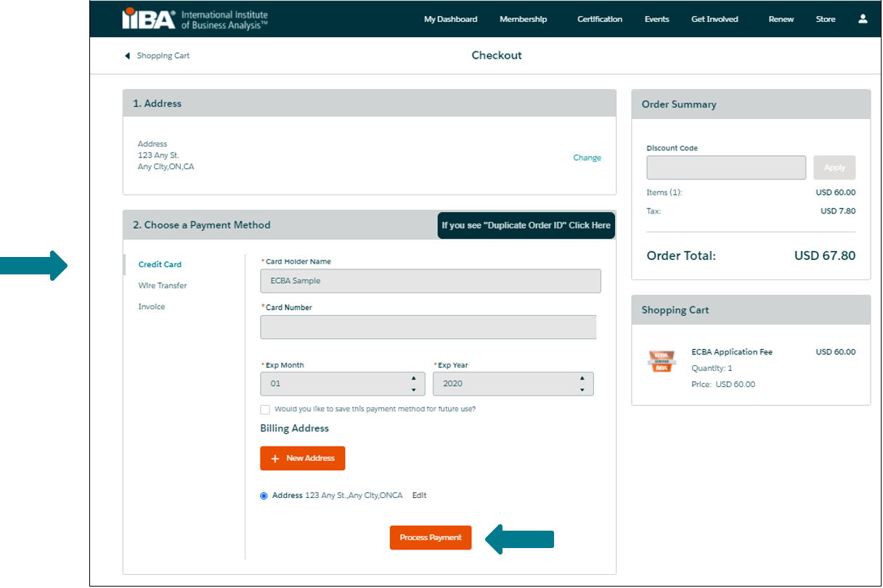Click the Change address link
The image size is (883, 588).
pos(587,158)
